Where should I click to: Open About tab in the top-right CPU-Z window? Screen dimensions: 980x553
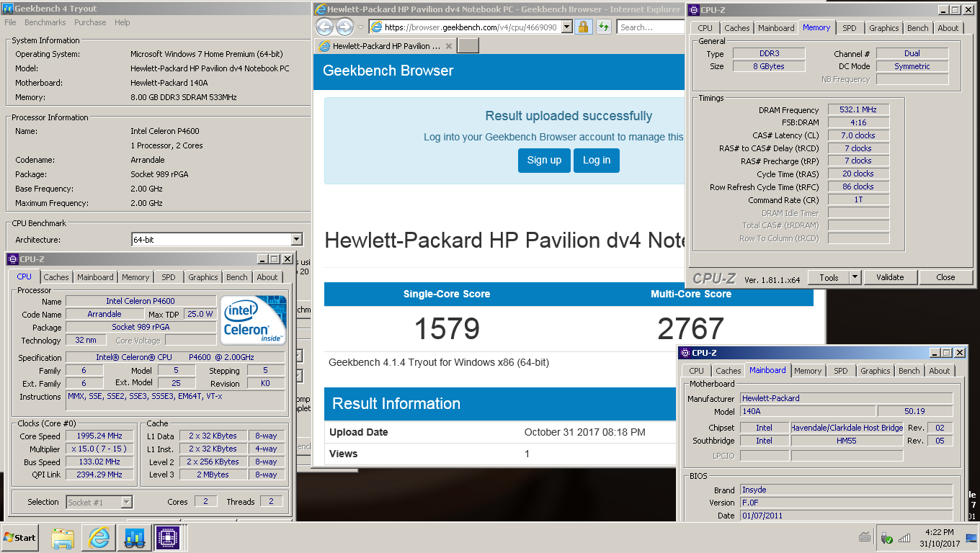[948, 28]
